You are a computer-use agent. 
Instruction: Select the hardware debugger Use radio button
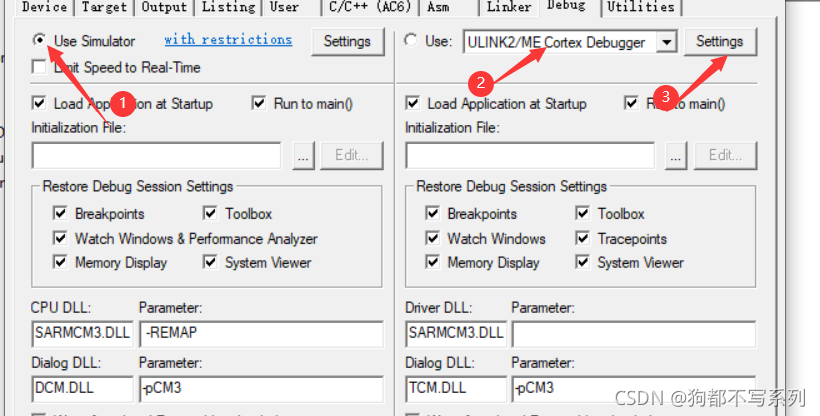(x=411, y=41)
